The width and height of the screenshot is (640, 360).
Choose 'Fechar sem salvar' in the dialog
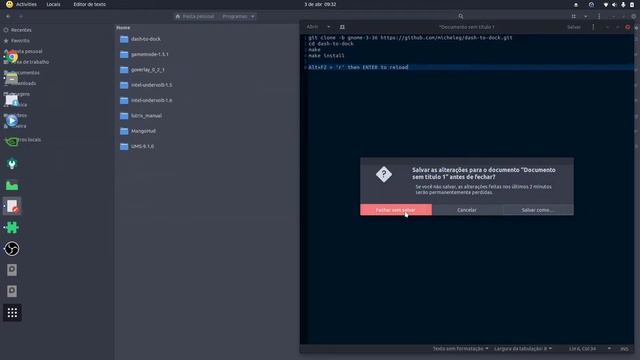click(x=396, y=210)
